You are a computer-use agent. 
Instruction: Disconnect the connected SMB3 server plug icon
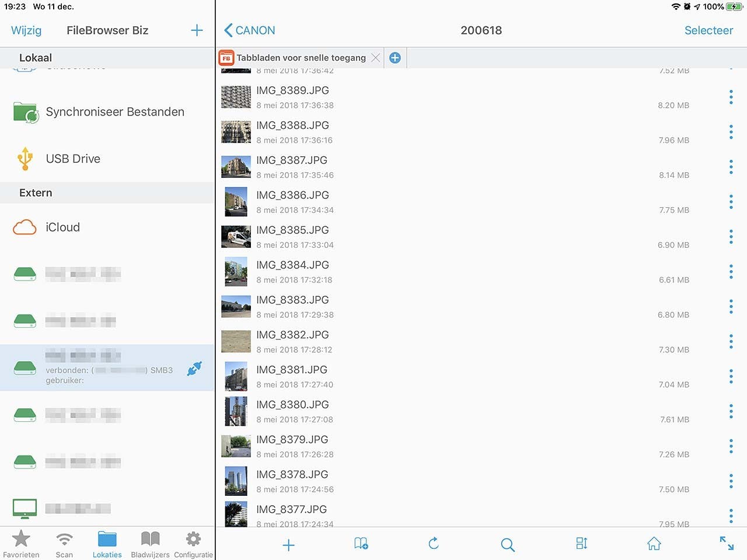click(x=194, y=368)
